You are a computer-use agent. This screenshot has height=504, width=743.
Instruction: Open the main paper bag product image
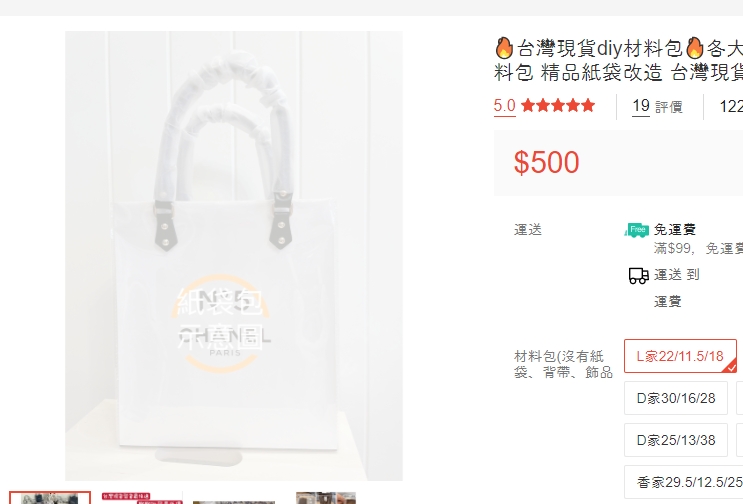[x=234, y=256]
